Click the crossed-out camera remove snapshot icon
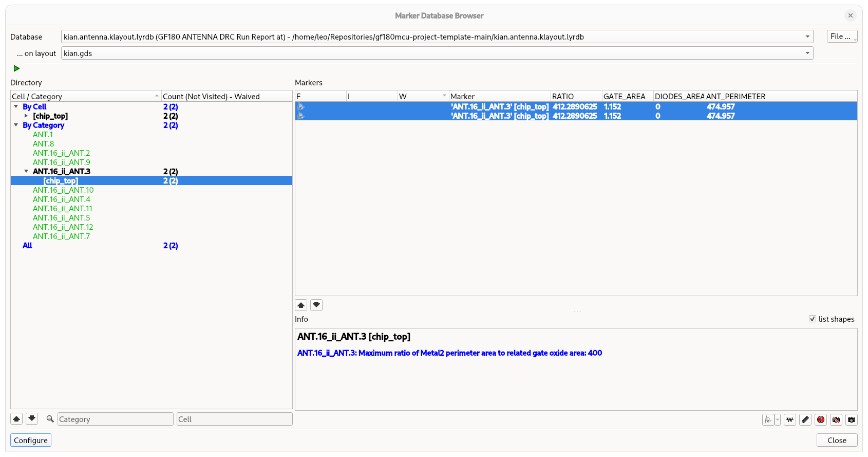868x457 pixels. coord(836,419)
